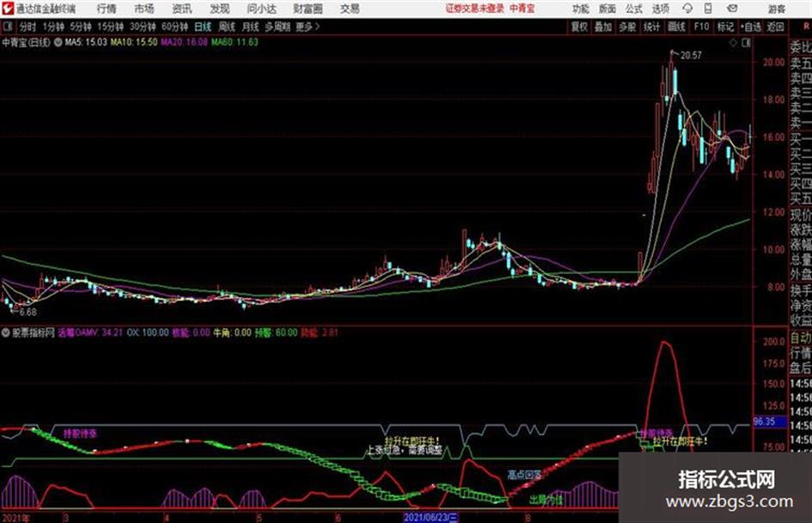Click the 牛角: 0.00 indicator value
Screen dimensions: 812x523
(x=232, y=332)
